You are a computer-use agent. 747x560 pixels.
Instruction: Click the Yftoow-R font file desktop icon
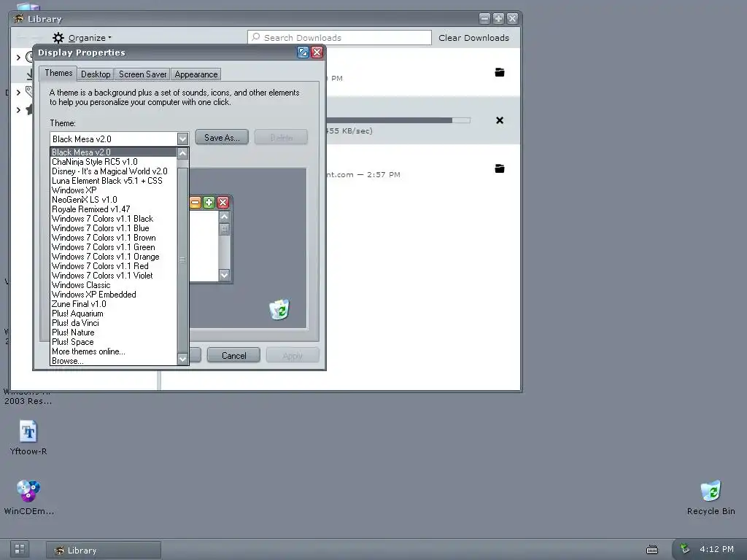pyautogui.click(x=28, y=437)
